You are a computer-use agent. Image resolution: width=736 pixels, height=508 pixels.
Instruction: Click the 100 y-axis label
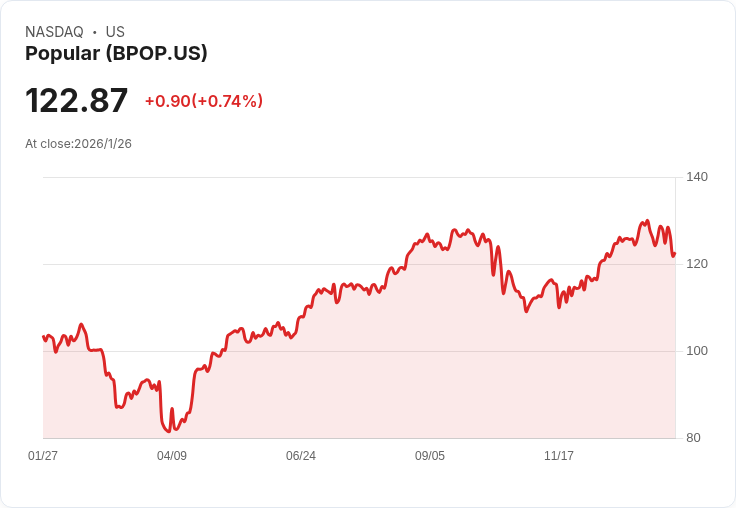click(697, 351)
